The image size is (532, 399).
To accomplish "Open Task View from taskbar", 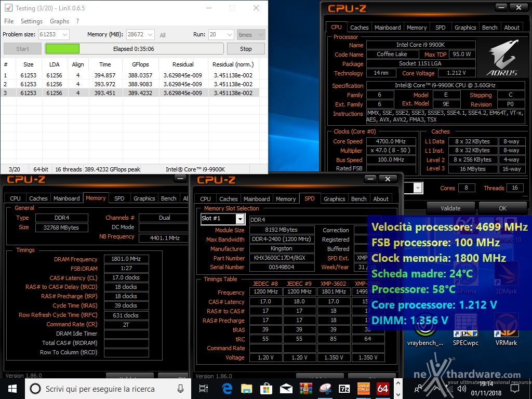I will click(203, 389).
